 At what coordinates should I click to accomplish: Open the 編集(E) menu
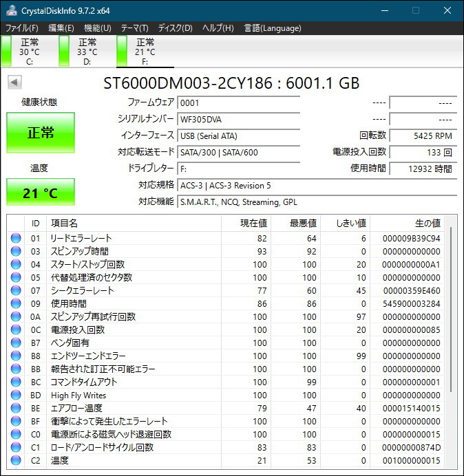(x=61, y=28)
